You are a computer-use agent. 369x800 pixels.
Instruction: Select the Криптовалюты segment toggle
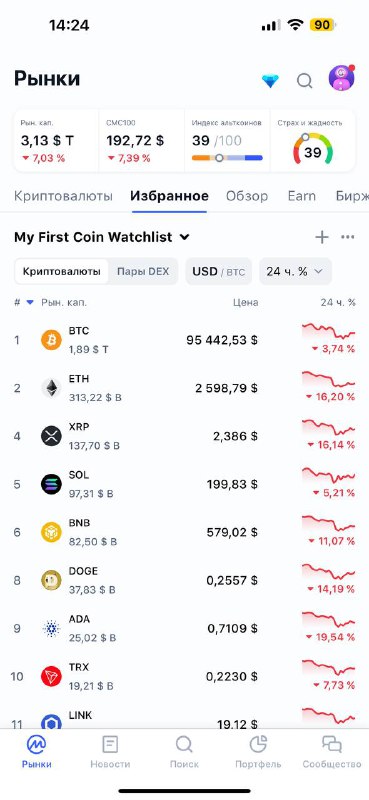click(x=61, y=271)
